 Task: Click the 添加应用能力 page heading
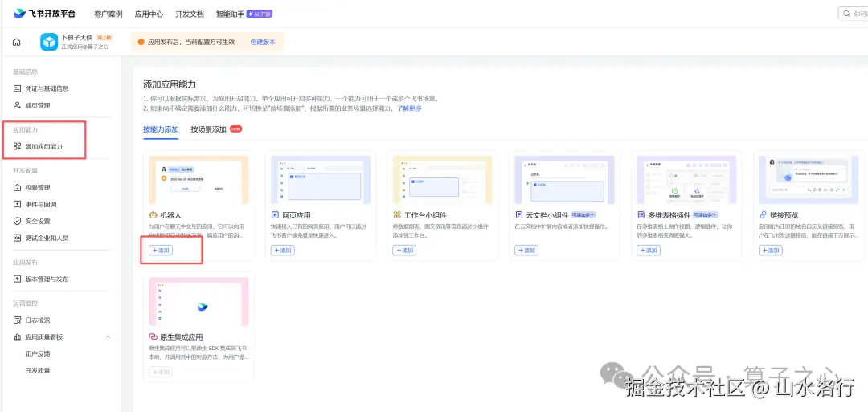coord(170,84)
